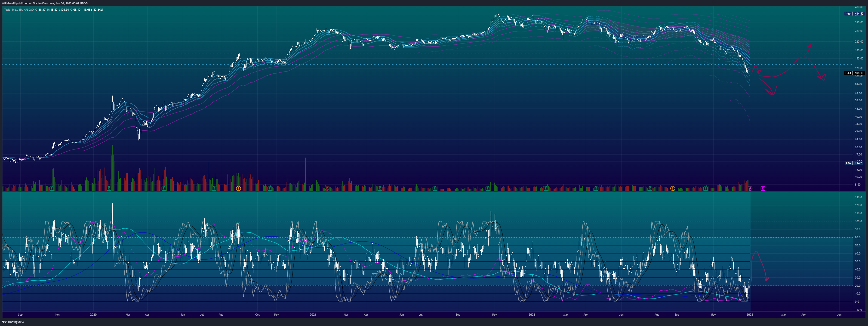This screenshot has width=868, height=326.
Task: Click the 2022 label on time axis
Action: pos(532,314)
